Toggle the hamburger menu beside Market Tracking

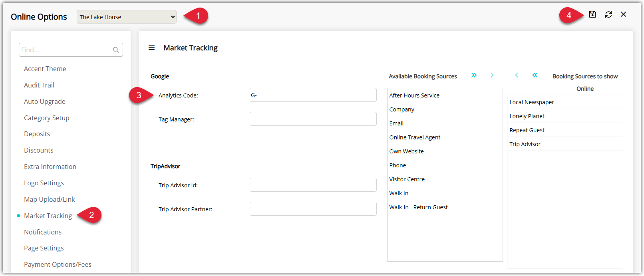(x=151, y=48)
